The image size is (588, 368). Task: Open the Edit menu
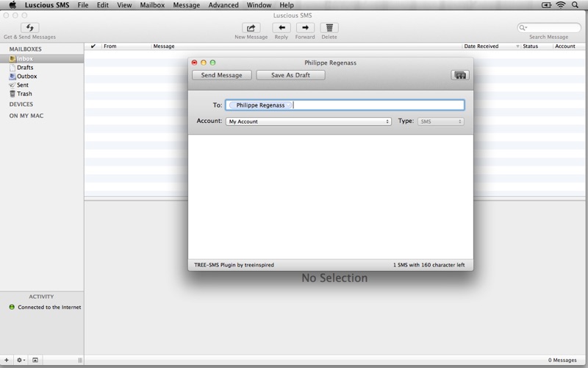pos(103,5)
